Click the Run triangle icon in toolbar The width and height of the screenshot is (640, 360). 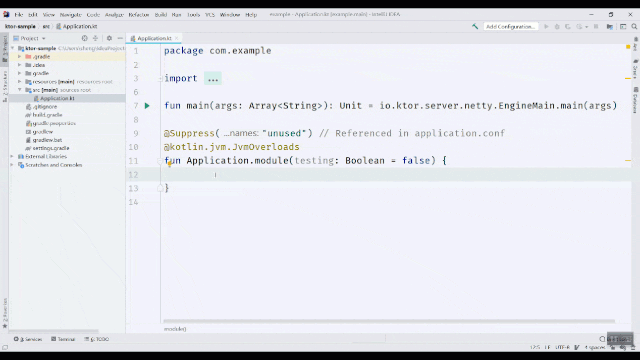point(546,27)
